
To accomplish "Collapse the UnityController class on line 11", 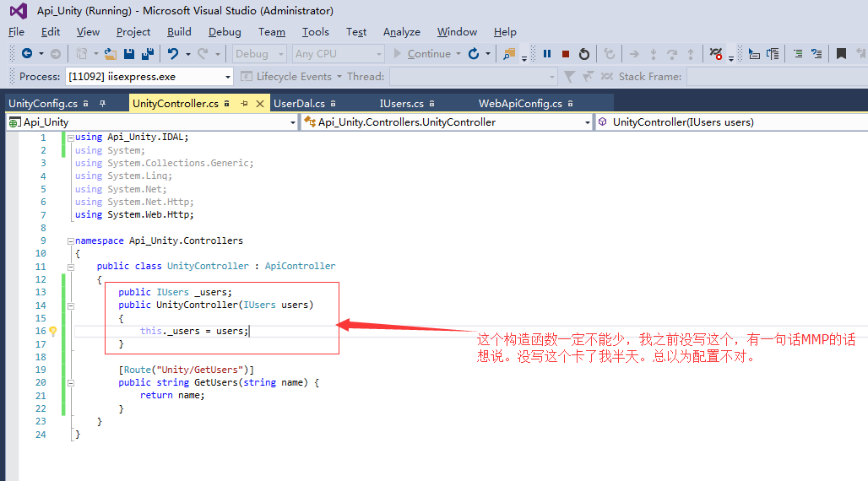I will pyautogui.click(x=70, y=267).
